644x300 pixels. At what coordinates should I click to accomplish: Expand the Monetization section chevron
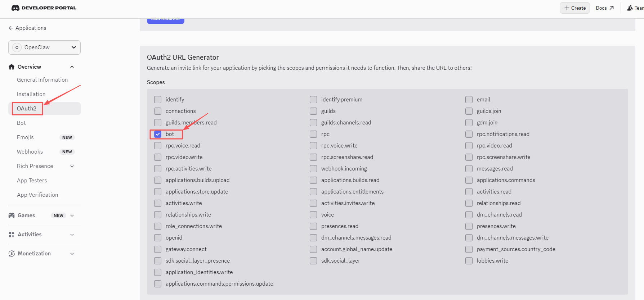72,254
